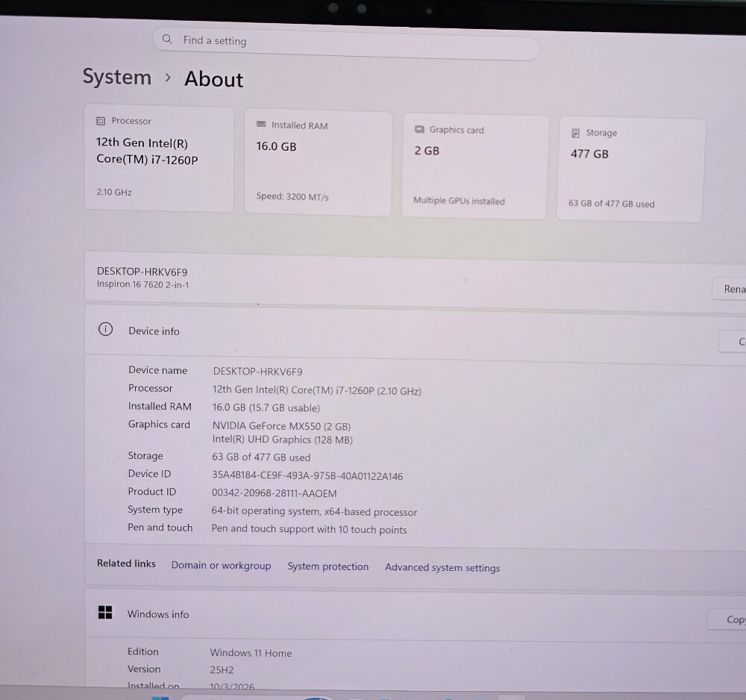Screen dimensions: 746x700
Task: Collapse the Device info section
Action: (400, 331)
